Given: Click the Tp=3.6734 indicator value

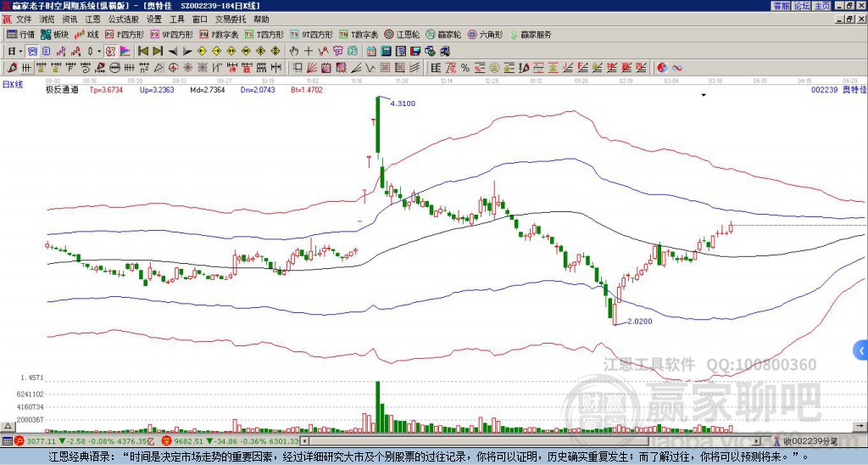Looking at the screenshot, I should [106, 90].
